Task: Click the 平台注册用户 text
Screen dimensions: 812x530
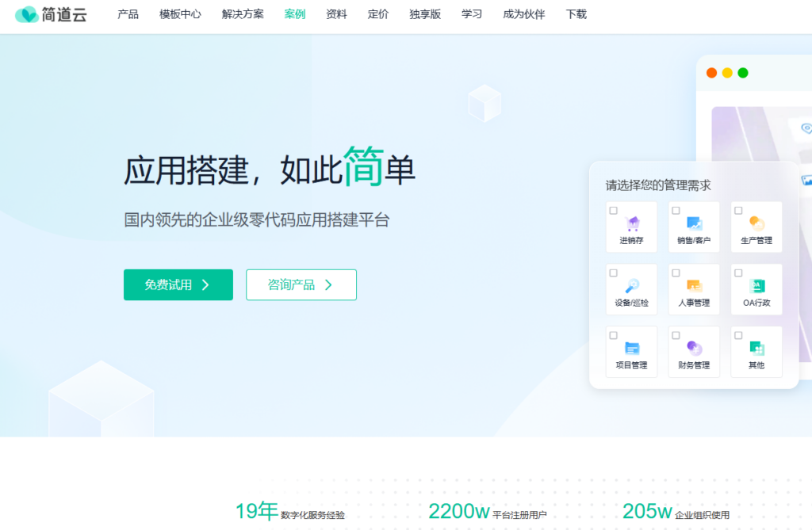Action: 519,515
